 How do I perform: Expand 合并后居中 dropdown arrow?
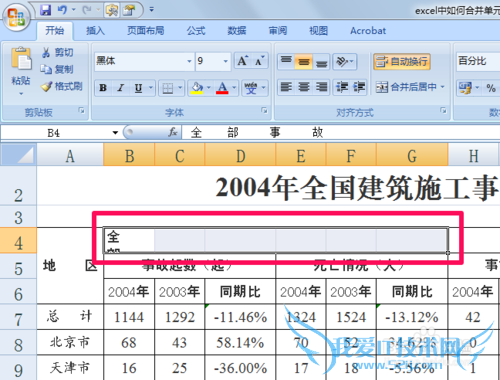[443, 87]
